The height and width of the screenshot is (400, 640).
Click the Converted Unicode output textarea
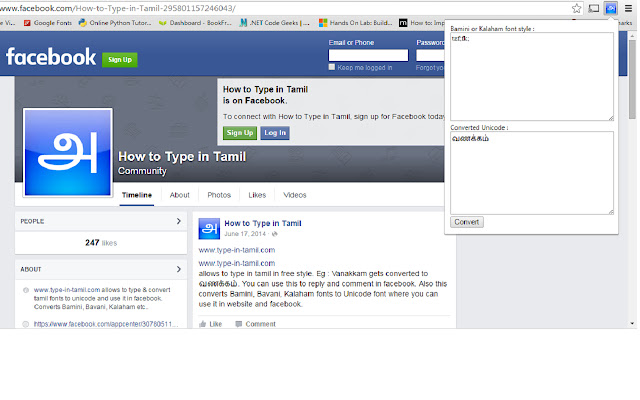(532, 173)
